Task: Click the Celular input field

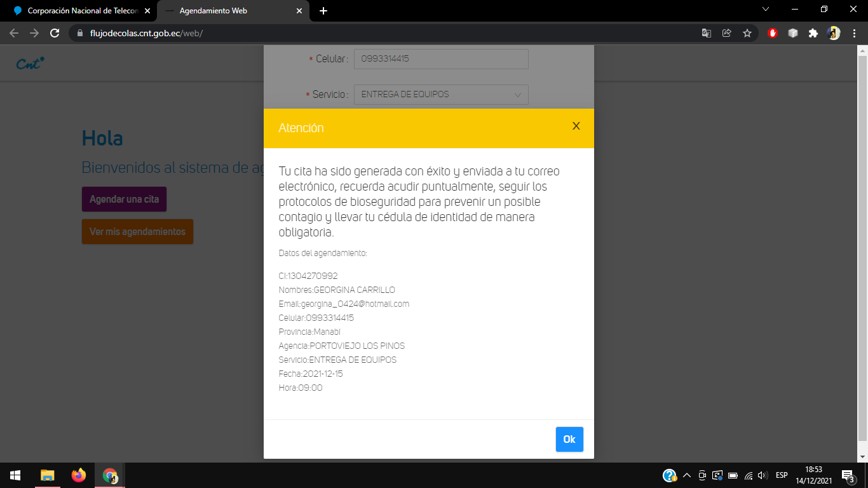Action: click(441, 59)
